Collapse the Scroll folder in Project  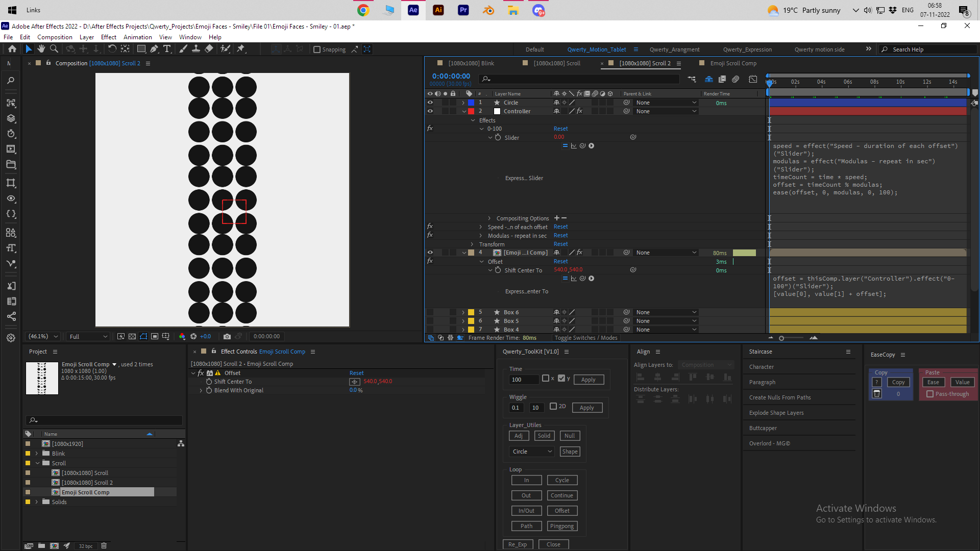pyautogui.click(x=37, y=463)
